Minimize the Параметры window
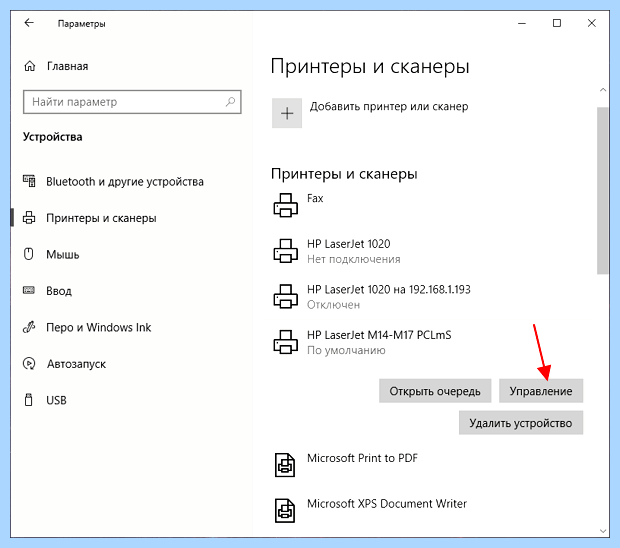 click(522, 23)
